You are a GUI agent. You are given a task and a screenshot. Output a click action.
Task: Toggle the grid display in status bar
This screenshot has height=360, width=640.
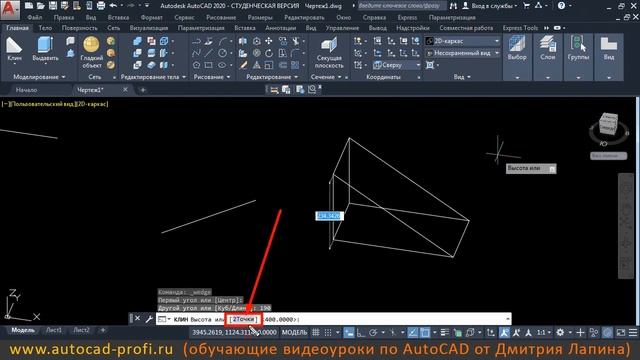(316, 333)
